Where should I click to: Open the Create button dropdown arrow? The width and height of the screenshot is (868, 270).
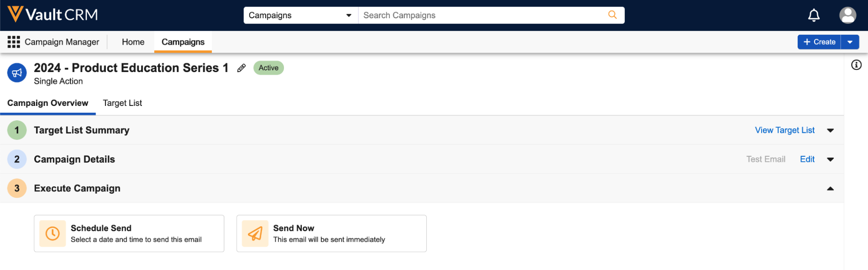(850, 42)
